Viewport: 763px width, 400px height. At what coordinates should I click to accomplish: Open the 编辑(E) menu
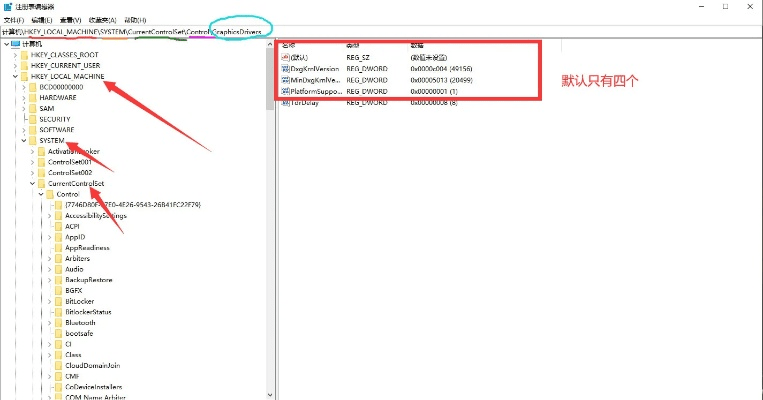point(43,20)
